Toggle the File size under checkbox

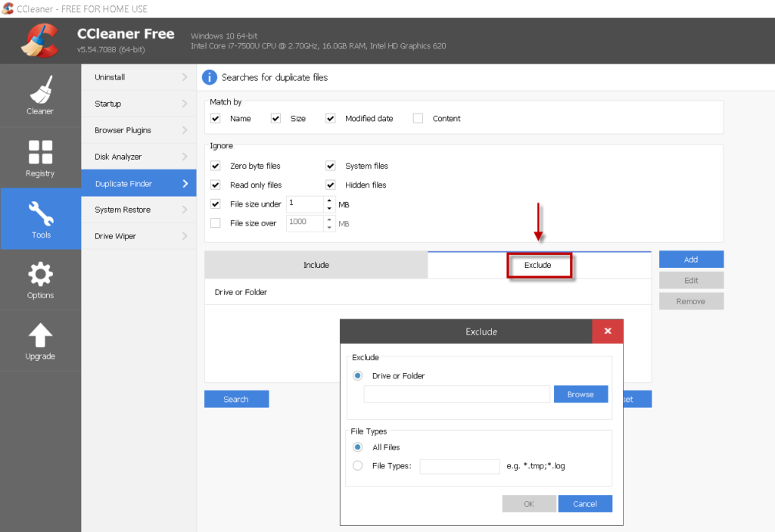click(x=216, y=204)
